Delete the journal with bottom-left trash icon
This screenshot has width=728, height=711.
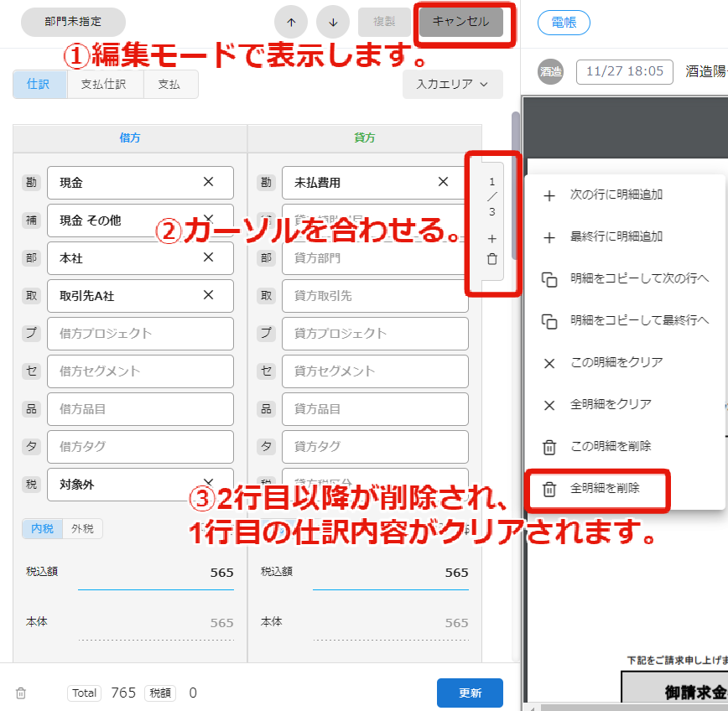21,693
